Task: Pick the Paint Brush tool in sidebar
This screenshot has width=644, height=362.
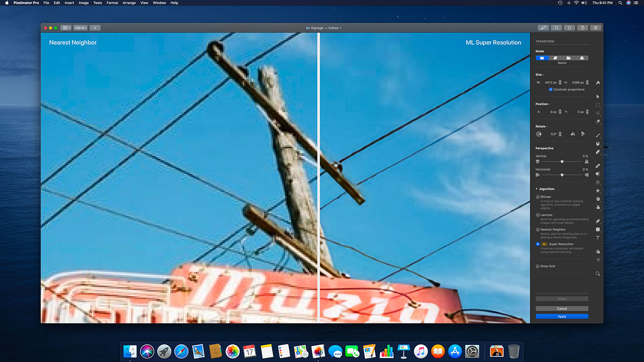Action: [598, 135]
